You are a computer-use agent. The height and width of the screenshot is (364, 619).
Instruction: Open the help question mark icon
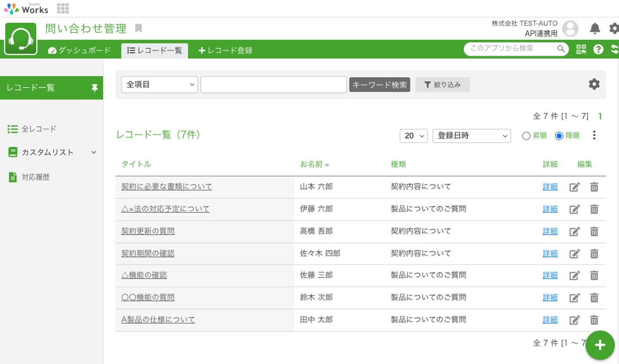(x=598, y=49)
